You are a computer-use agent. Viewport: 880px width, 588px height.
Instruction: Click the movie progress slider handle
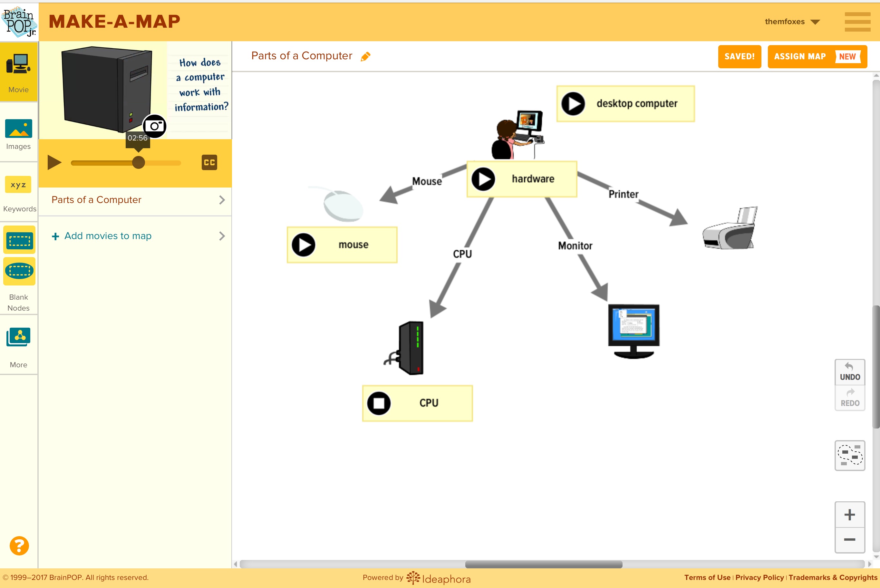[x=138, y=163]
